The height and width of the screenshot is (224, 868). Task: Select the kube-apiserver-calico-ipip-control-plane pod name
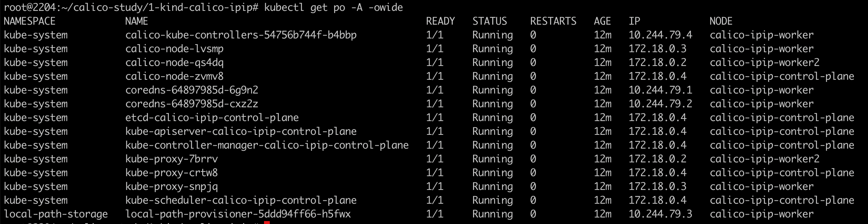pyautogui.click(x=241, y=132)
